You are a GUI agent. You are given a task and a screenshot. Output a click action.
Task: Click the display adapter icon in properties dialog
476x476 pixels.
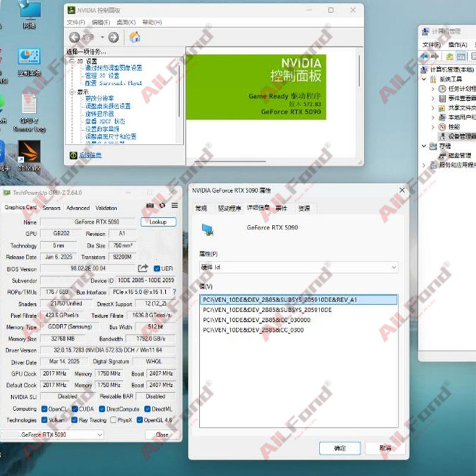208,230
